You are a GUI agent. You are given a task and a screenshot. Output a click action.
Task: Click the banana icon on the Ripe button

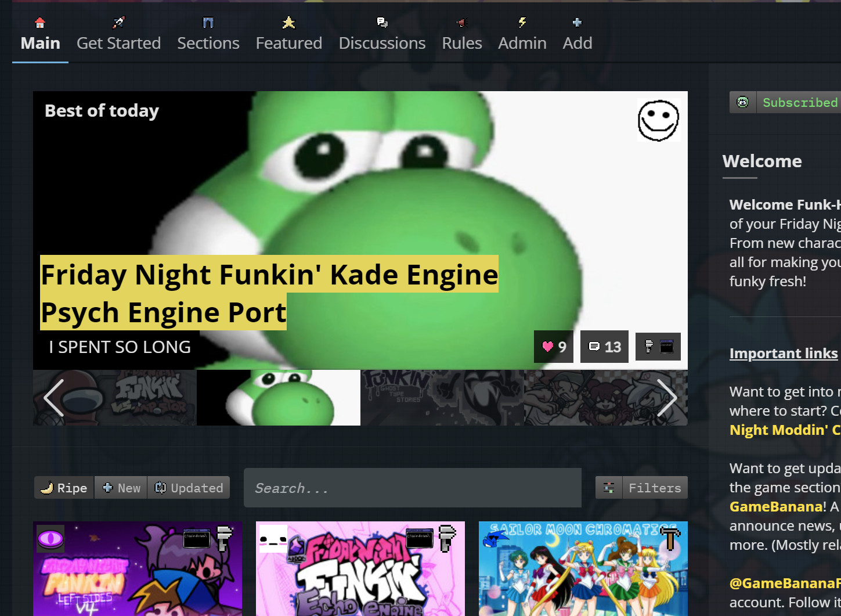[48, 488]
